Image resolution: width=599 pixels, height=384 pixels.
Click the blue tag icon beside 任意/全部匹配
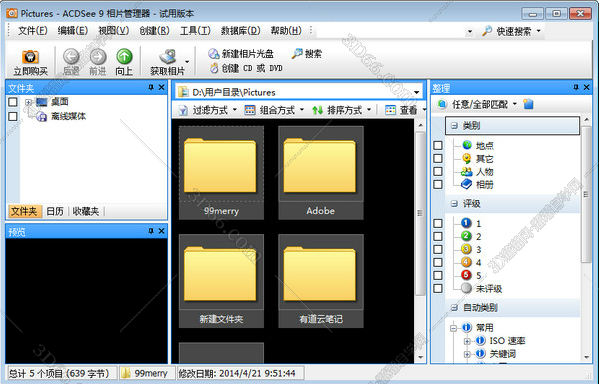click(528, 104)
